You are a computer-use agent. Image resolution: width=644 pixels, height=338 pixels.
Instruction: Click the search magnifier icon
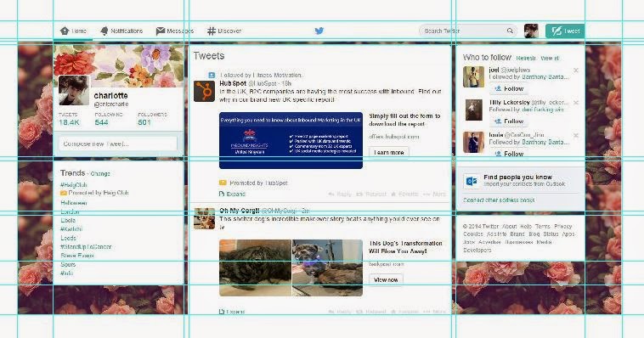tap(510, 31)
